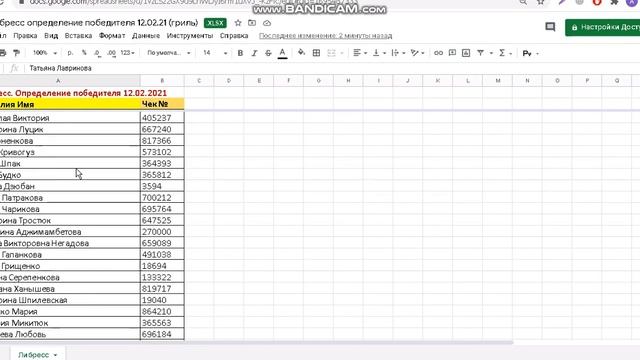
Task: Format as percent
Action: coord(84,53)
